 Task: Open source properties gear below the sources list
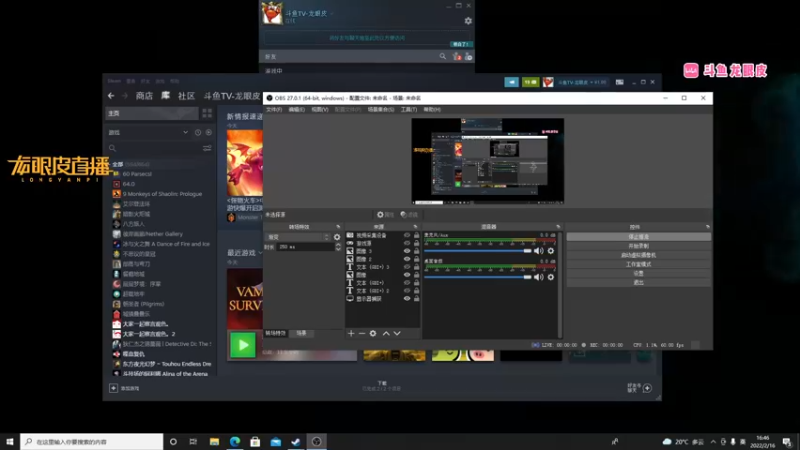tap(373, 333)
